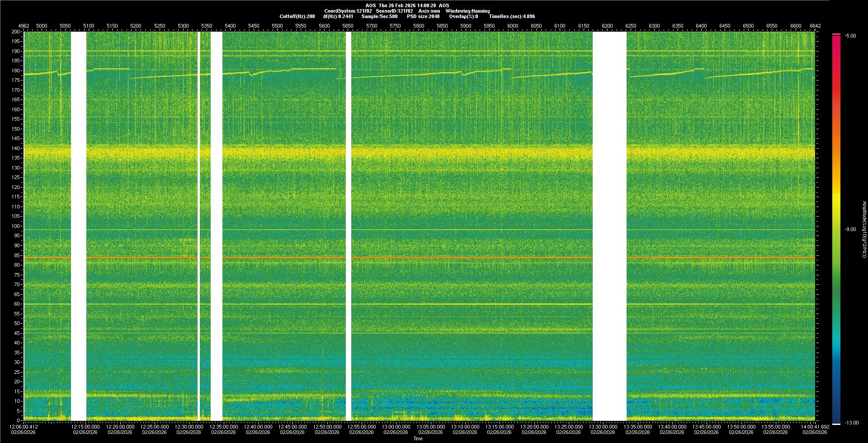Click the 13:00:00.000 time axis tick label

pyautogui.click(x=396, y=427)
